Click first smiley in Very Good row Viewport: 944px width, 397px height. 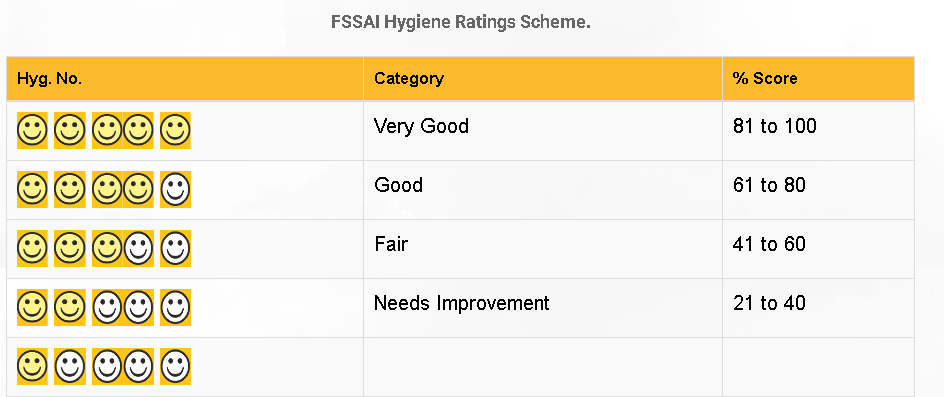tap(32, 130)
